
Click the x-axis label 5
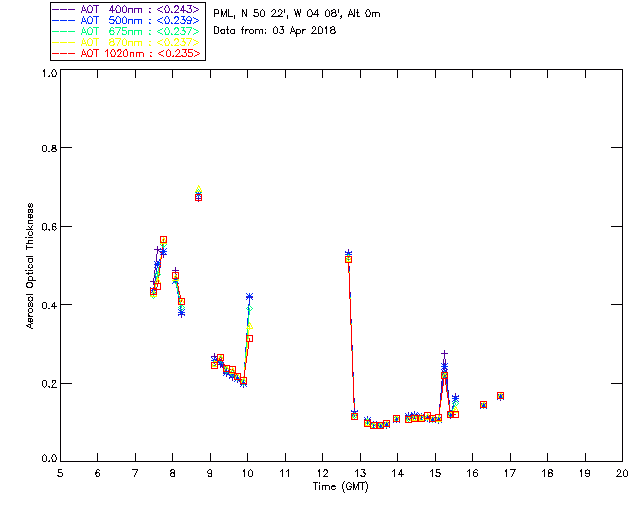[x=60, y=473]
